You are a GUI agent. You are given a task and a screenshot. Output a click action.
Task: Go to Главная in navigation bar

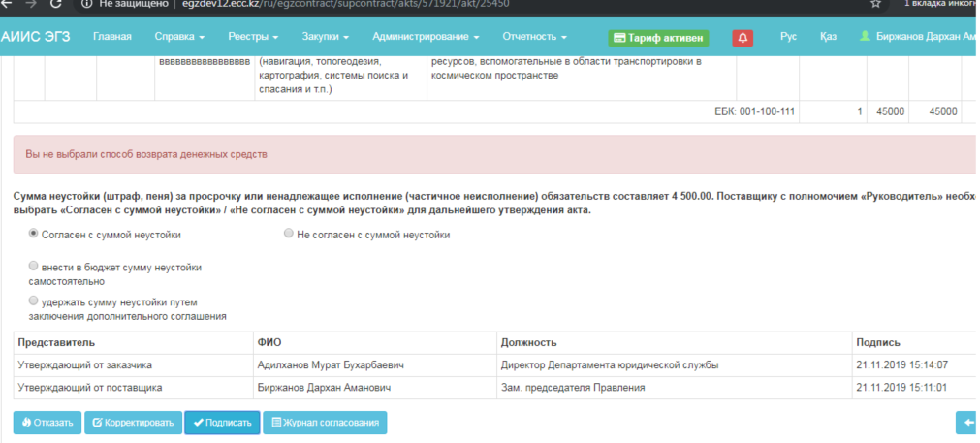(x=112, y=37)
